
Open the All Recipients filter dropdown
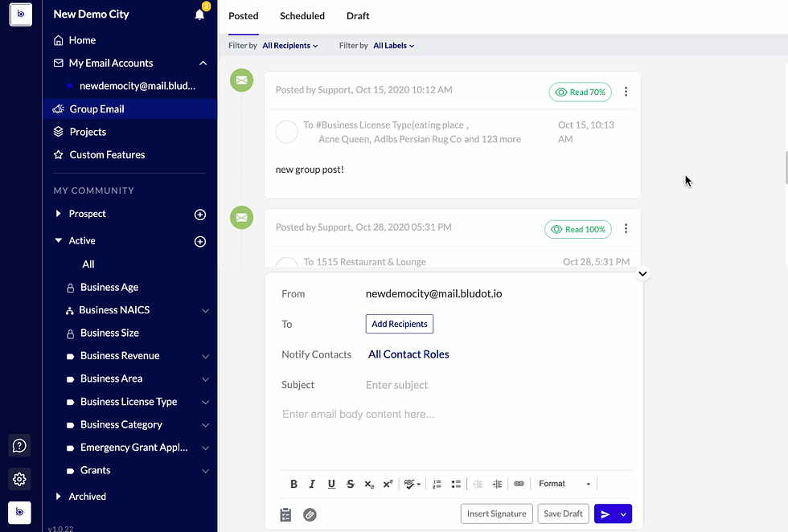(290, 46)
